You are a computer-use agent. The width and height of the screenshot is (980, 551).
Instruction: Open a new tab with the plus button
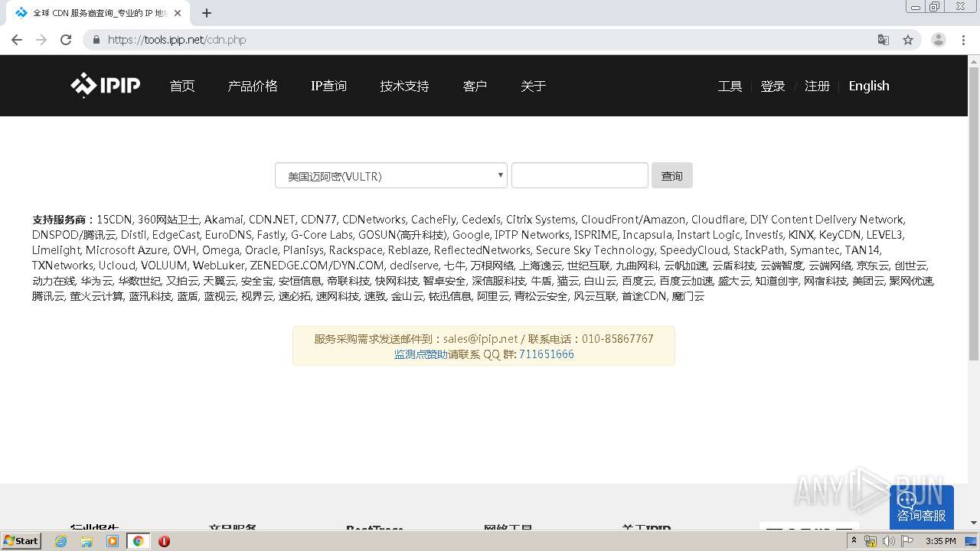tap(207, 13)
